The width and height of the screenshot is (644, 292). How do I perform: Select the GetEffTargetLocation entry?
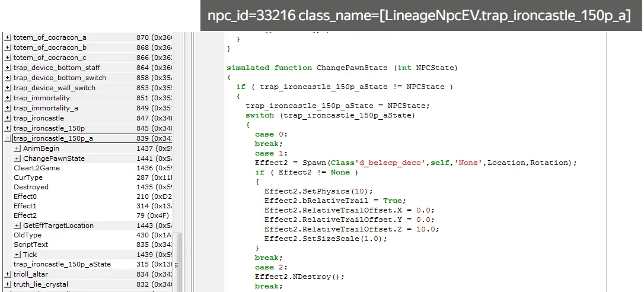click(58, 226)
